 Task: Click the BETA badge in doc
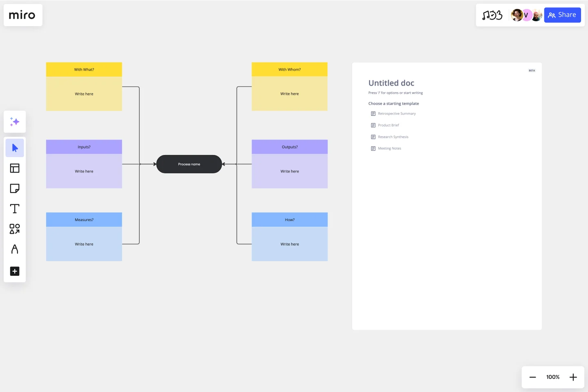532,71
